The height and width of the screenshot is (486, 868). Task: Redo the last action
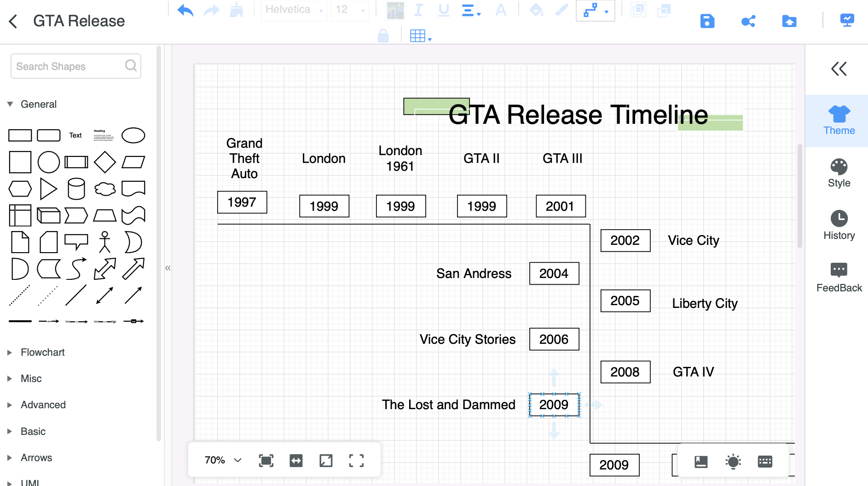click(x=211, y=10)
